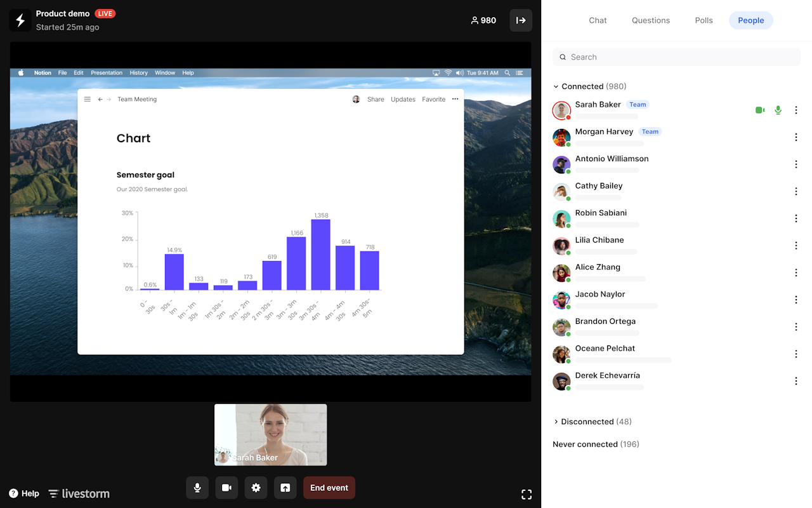Open the leave event exit icon

click(521, 20)
